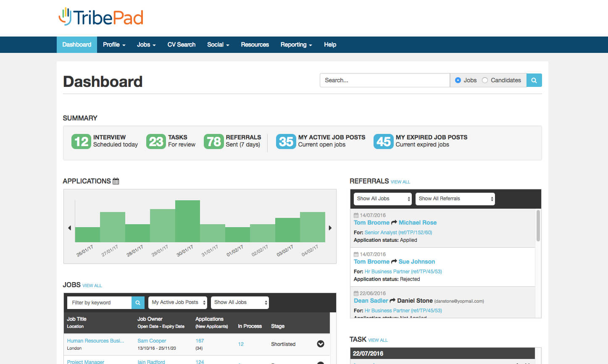Click the 04/02/17 chart bar
608x364 pixels.
click(x=313, y=227)
